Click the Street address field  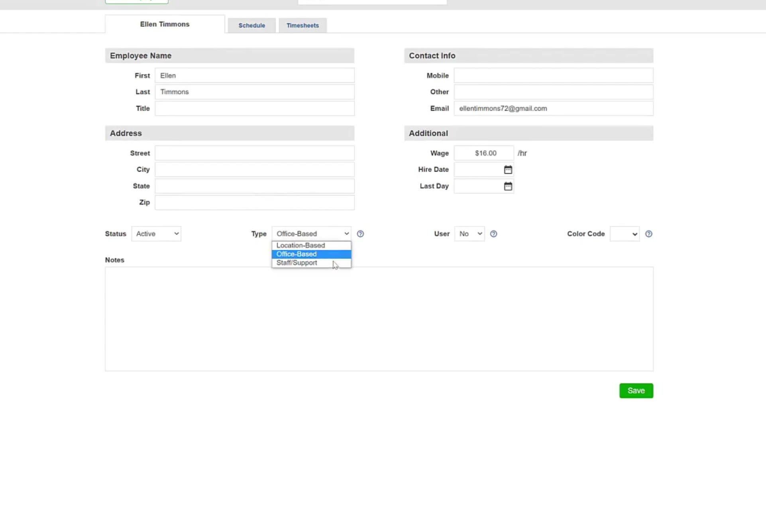click(x=255, y=153)
